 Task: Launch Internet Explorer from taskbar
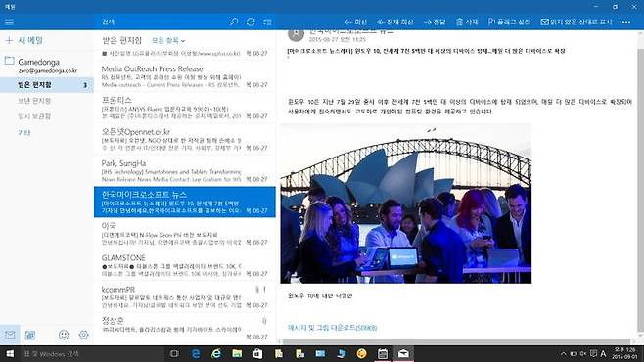point(216,354)
